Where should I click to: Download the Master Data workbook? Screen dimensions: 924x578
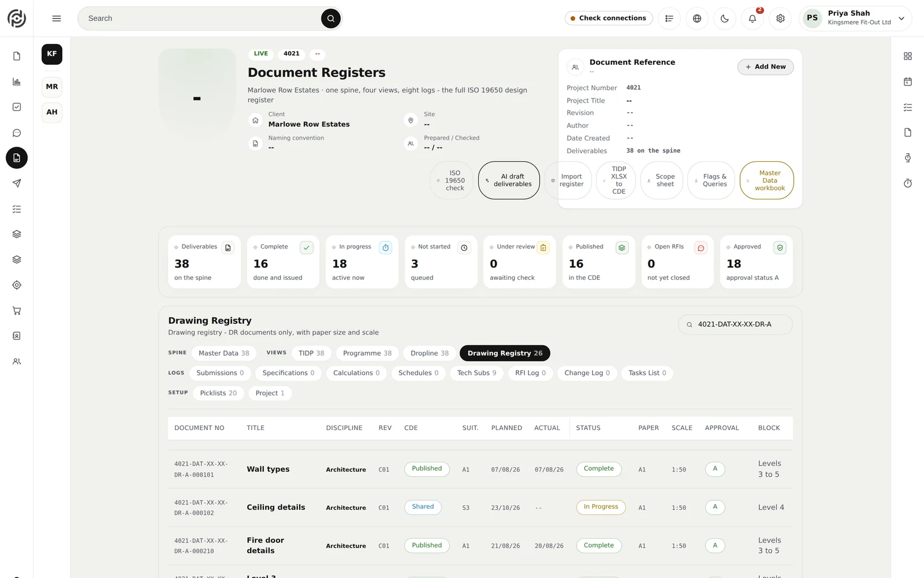pos(766,180)
